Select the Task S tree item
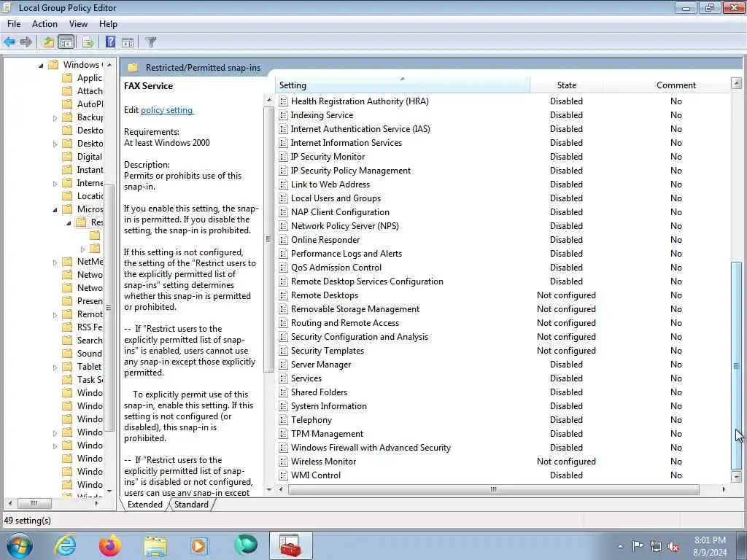Image resolution: width=747 pixels, height=560 pixels. pyautogui.click(x=90, y=380)
